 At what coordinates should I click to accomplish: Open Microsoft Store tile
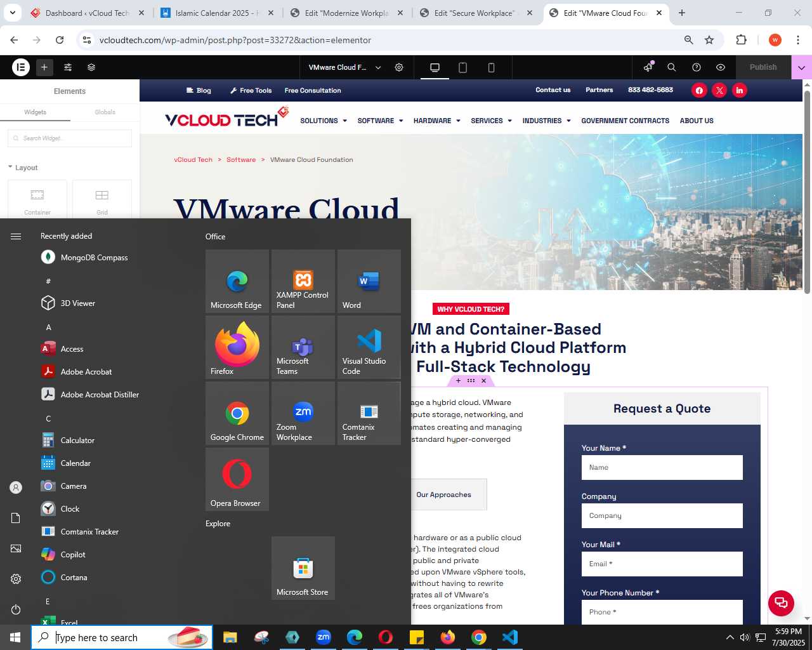click(303, 568)
